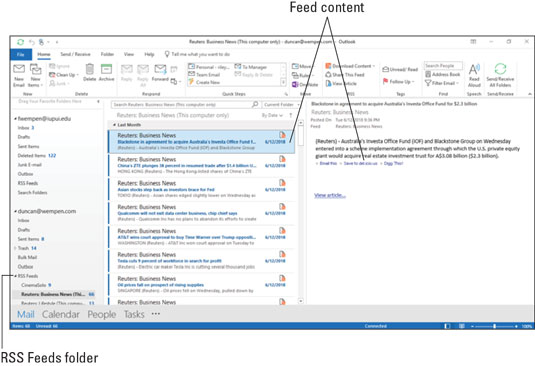Click the zoom slider in status bar

(494, 326)
